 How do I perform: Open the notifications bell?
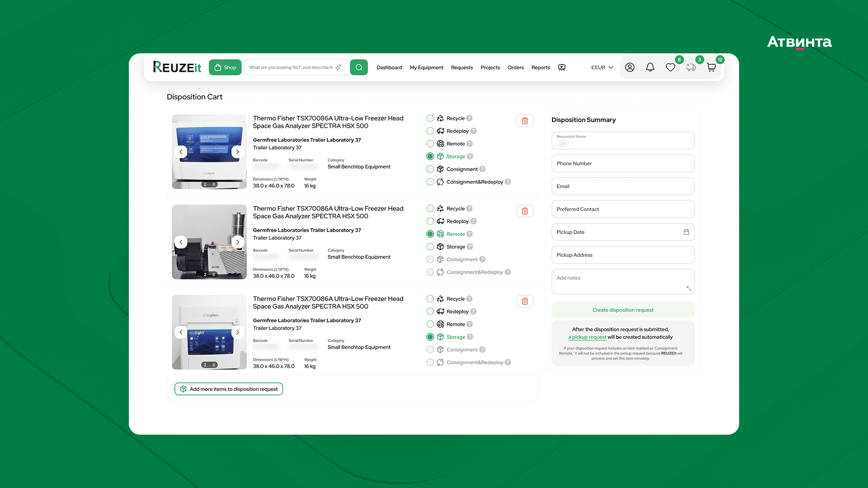650,67
